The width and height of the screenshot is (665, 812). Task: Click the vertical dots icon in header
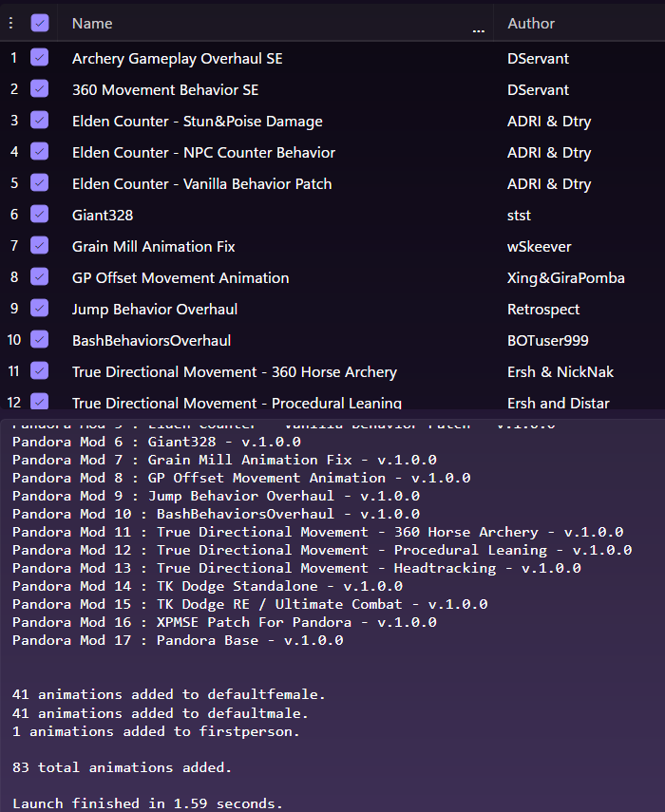click(10, 23)
